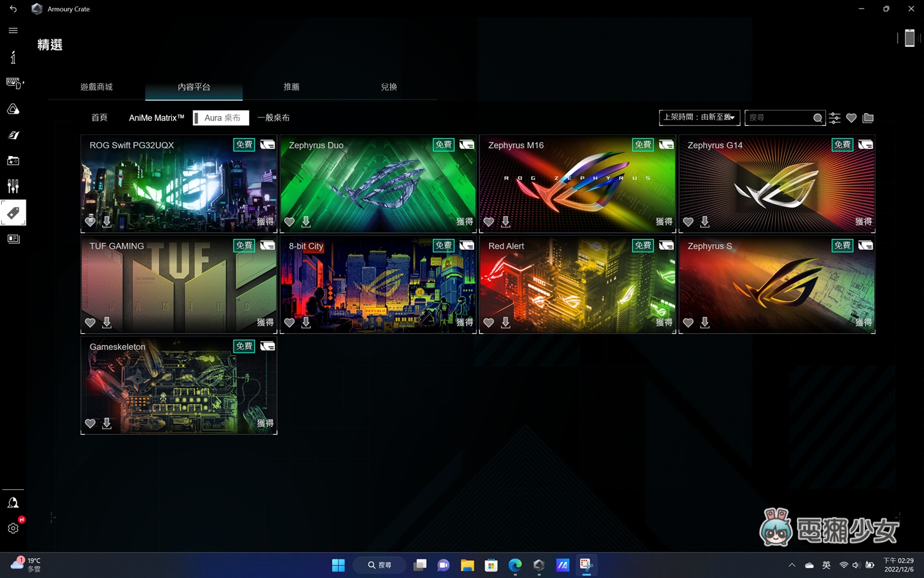Viewport: 924px width, 578px height.
Task: Open the Scenario Profiles sliders icon in sidebar
Action: tap(13, 186)
